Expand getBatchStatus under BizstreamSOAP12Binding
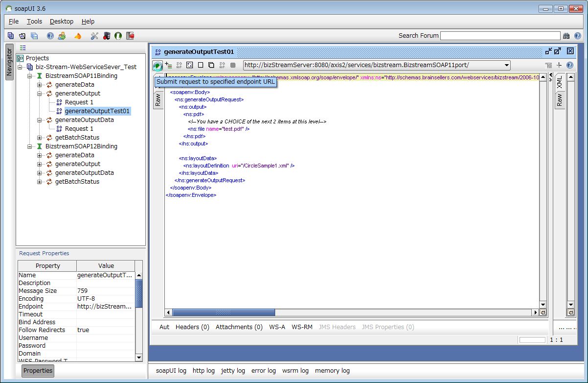The image size is (588, 383). click(40, 181)
